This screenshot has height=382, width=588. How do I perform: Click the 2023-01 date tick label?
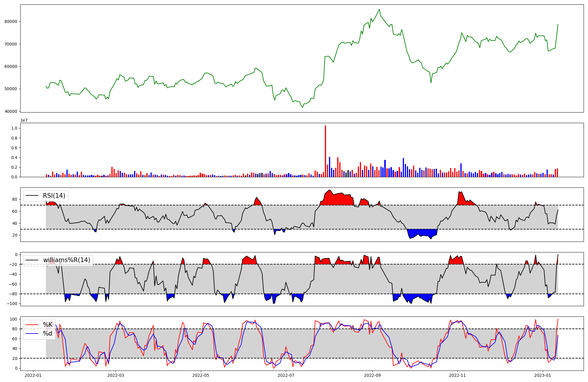point(543,375)
